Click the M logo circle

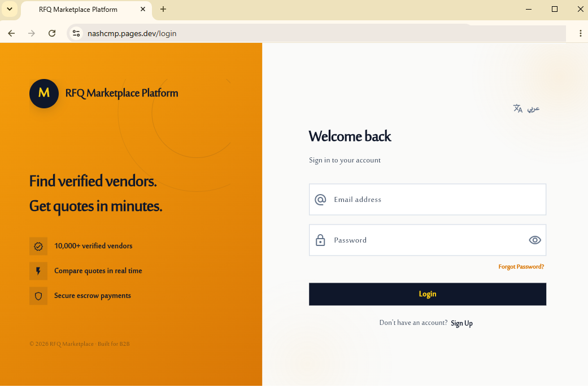pos(44,94)
